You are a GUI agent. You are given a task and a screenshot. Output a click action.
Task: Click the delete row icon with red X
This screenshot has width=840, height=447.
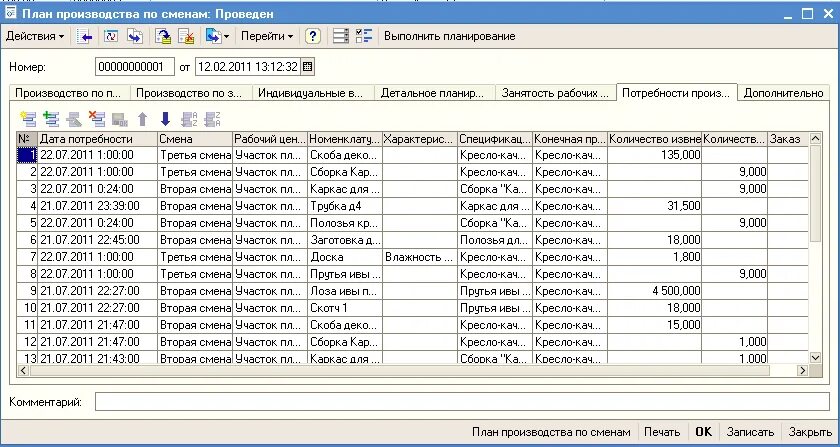tap(96, 119)
